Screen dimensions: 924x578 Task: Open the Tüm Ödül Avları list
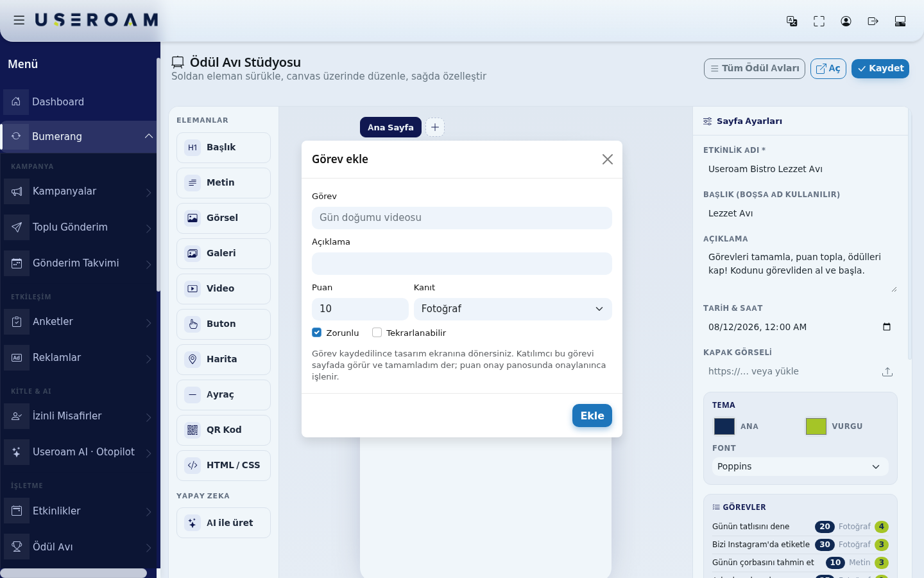755,69
